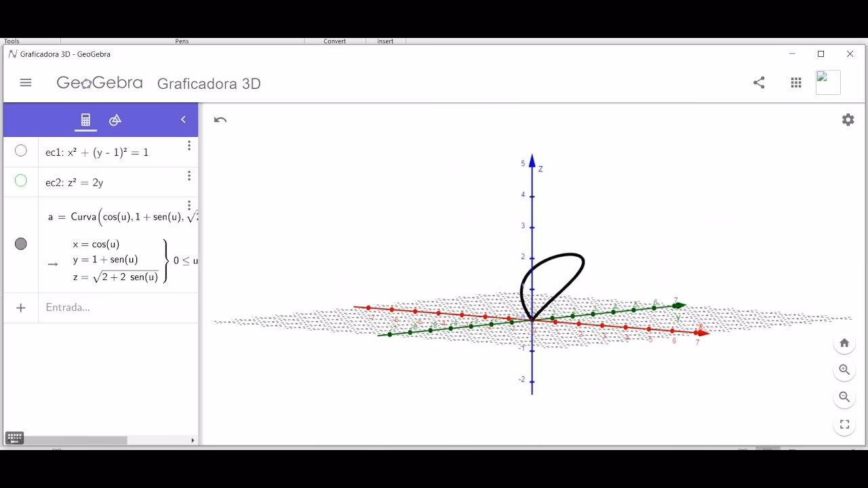The image size is (868, 488).
Task: Click the plus button for new input
Action: tap(20, 307)
